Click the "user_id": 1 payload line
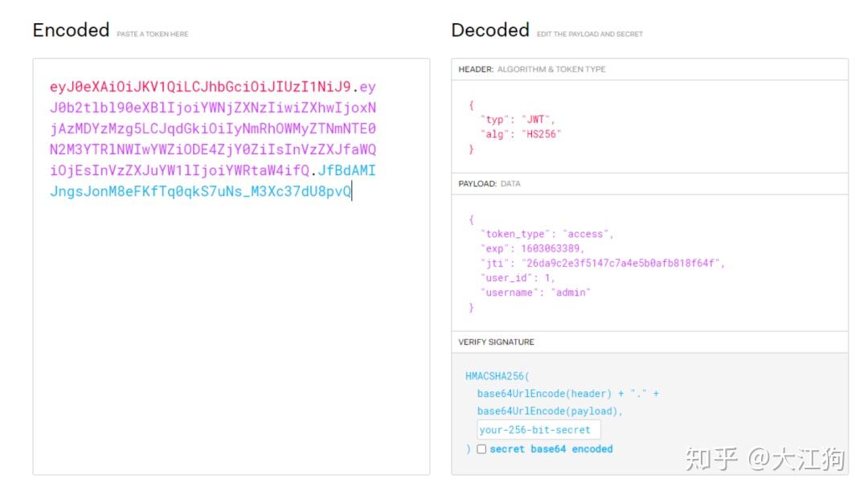Viewport: 868px width, 495px height. [x=518, y=277]
